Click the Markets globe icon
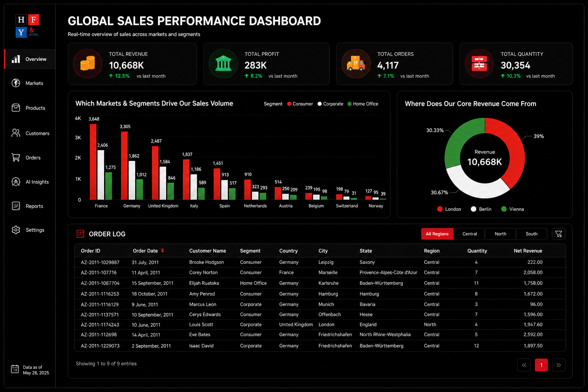 click(x=16, y=83)
